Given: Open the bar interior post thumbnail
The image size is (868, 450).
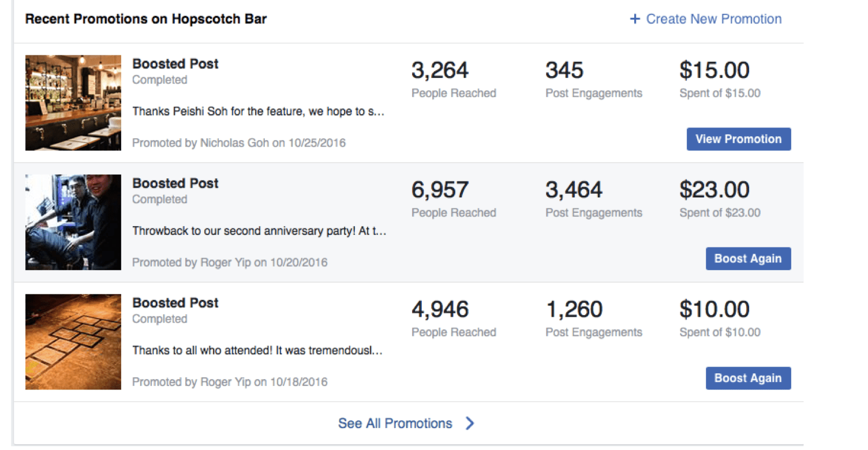Looking at the screenshot, I should click(x=73, y=103).
